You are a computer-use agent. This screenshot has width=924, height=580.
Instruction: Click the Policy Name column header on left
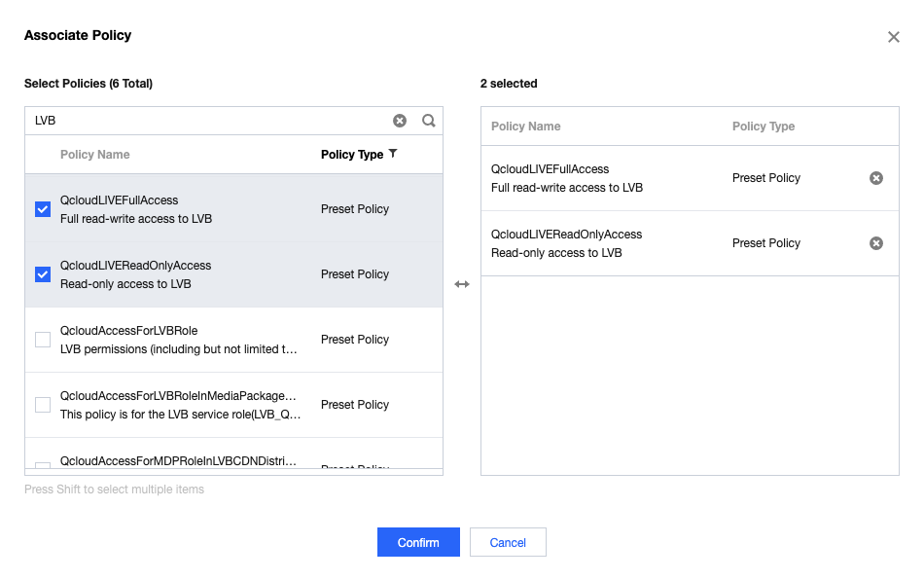coord(94,155)
